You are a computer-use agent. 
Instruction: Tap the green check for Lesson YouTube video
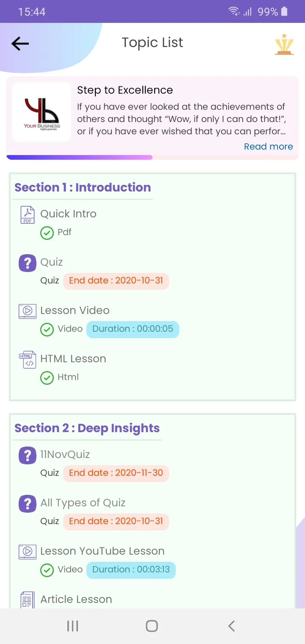(x=47, y=570)
